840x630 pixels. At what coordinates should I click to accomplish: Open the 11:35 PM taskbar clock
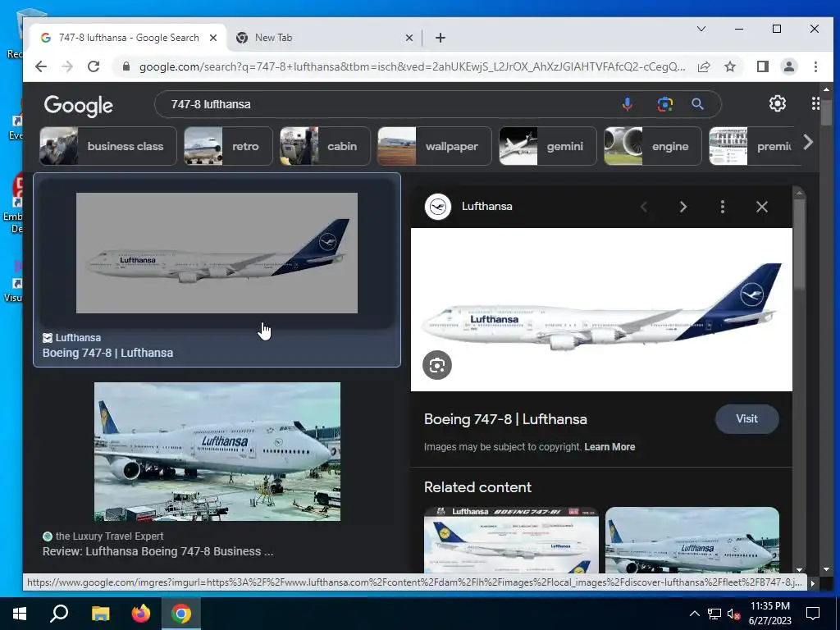(769, 614)
